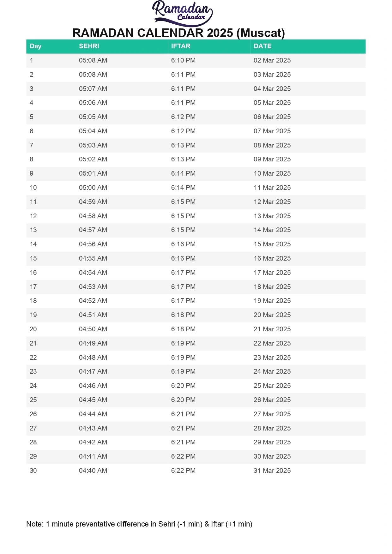This screenshot has width=392, height=554.
Task: Click Iftar time 6:22 PM on day 30
Action: (183, 471)
